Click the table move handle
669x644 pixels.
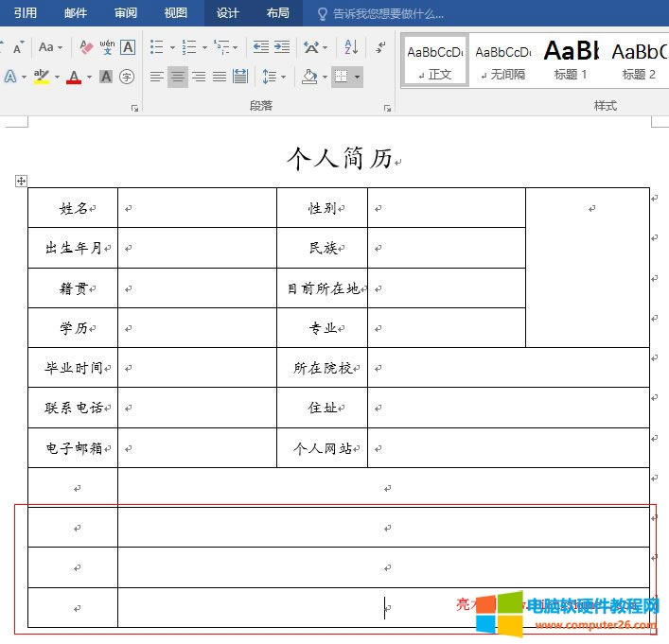[x=22, y=182]
